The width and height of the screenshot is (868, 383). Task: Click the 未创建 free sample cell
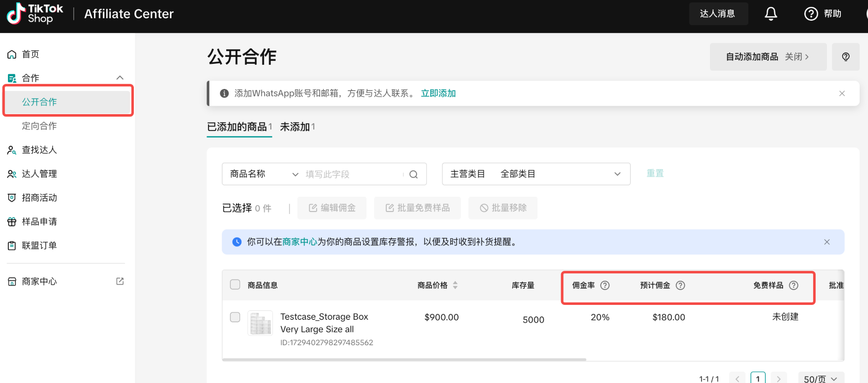tap(785, 317)
